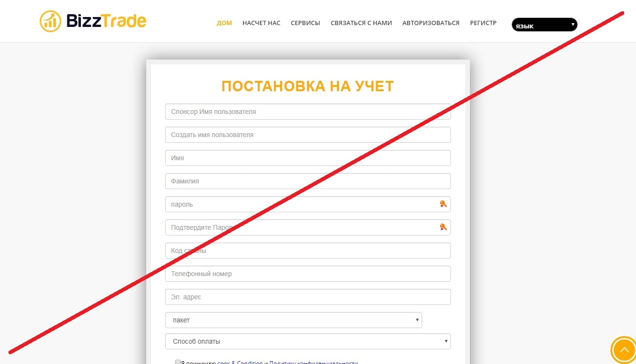The height and width of the screenshot is (364, 636).
Task: Click the Создать имя пользователя field
Action: tap(308, 135)
